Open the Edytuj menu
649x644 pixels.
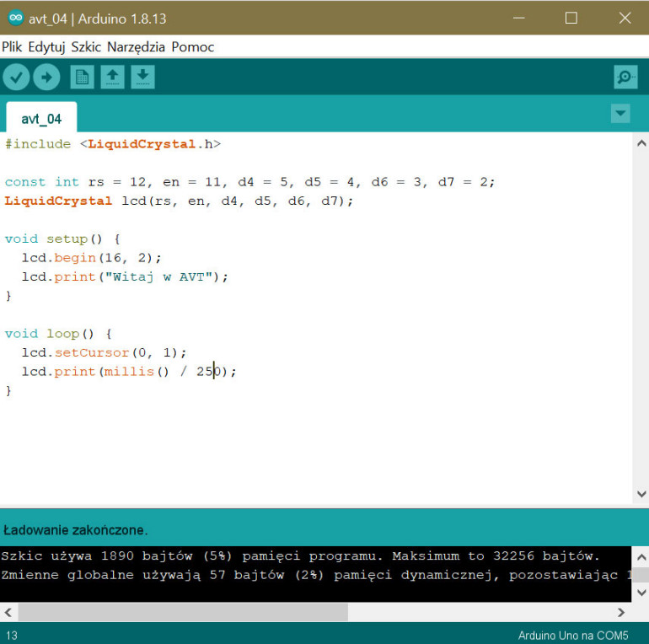46,46
